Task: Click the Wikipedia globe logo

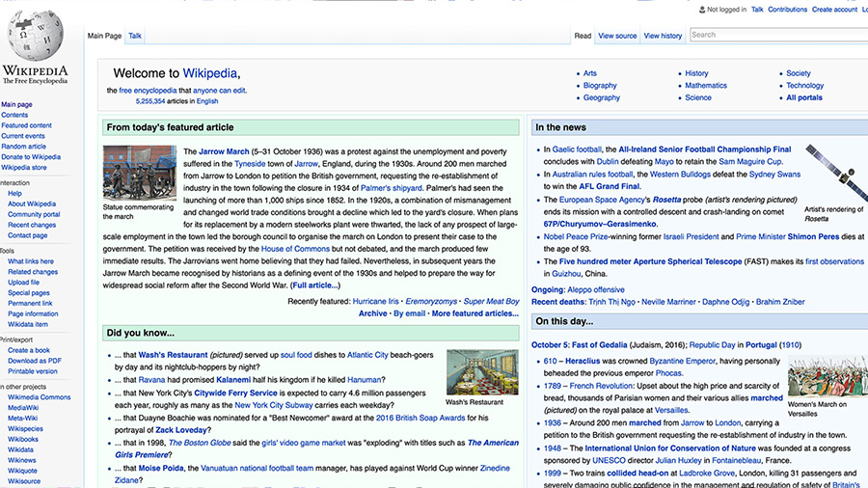Action: pos(35,35)
